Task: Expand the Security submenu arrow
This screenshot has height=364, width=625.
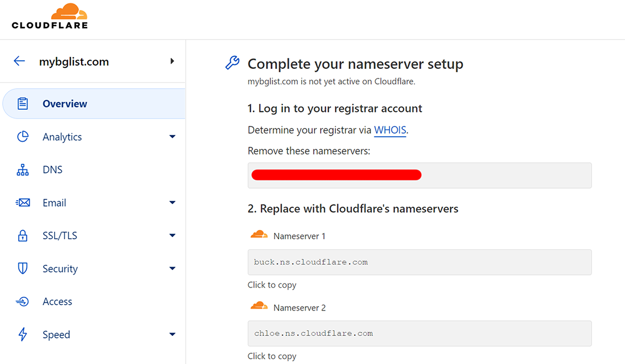Action: (x=172, y=269)
